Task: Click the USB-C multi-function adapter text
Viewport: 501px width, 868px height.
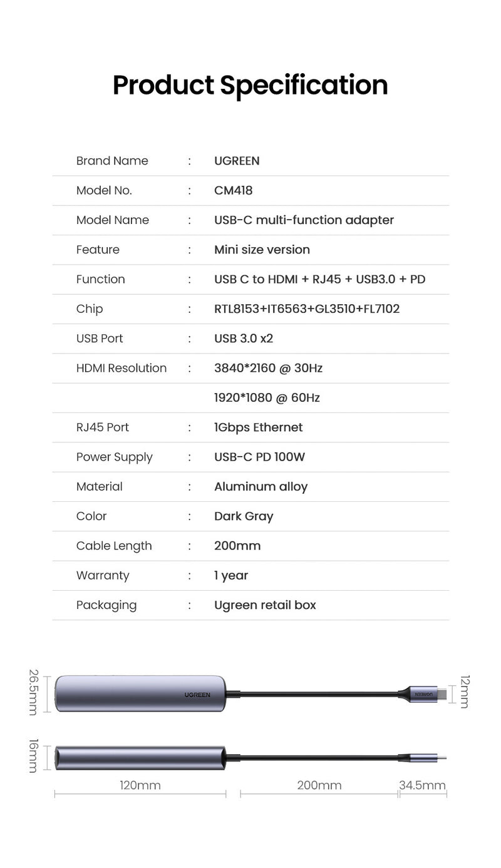Action: pos(304,220)
